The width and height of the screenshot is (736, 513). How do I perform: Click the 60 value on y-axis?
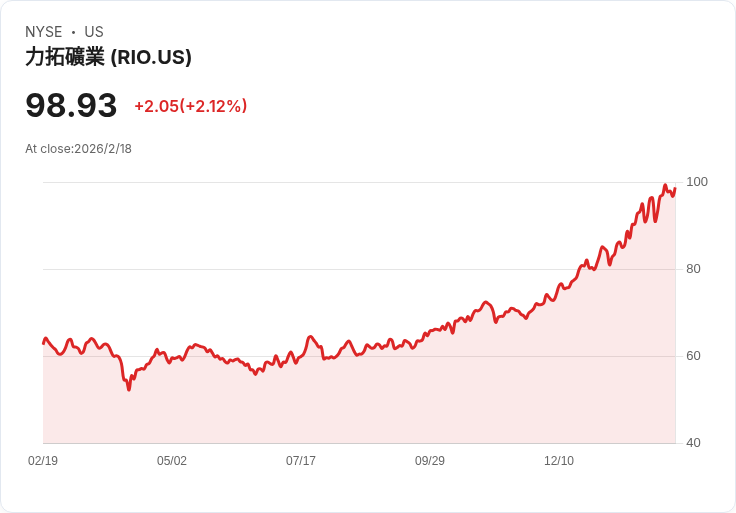(x=693, y=356)
